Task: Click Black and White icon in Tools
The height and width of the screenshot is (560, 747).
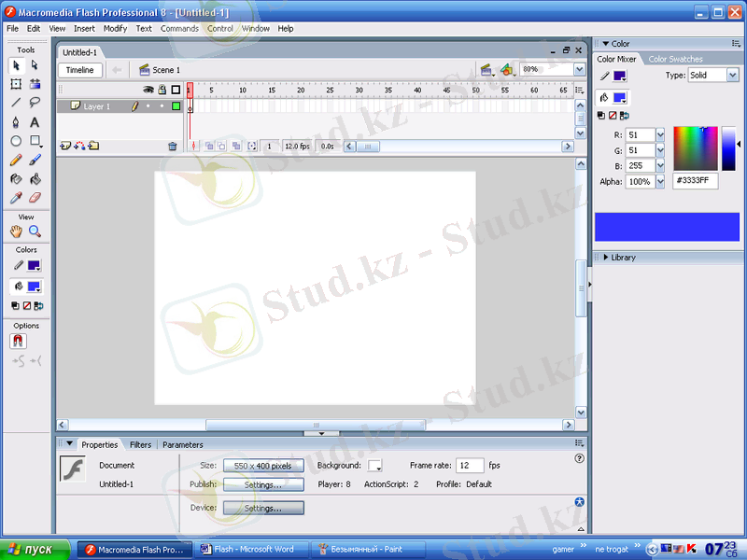Action: [x=15, y=306]
